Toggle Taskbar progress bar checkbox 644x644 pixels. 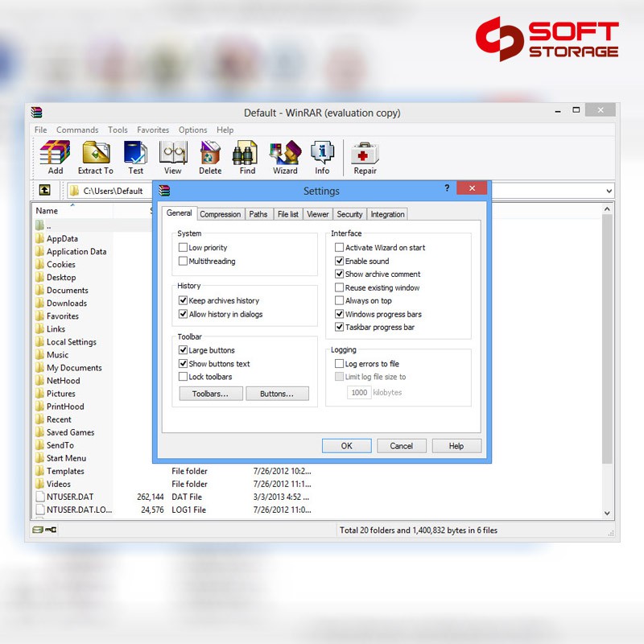[x=339, y=327]
